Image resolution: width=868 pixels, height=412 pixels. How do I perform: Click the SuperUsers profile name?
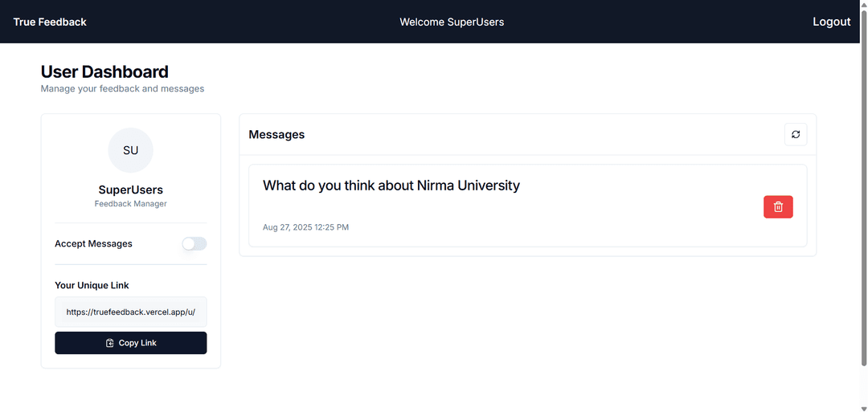tap(130, 190)
